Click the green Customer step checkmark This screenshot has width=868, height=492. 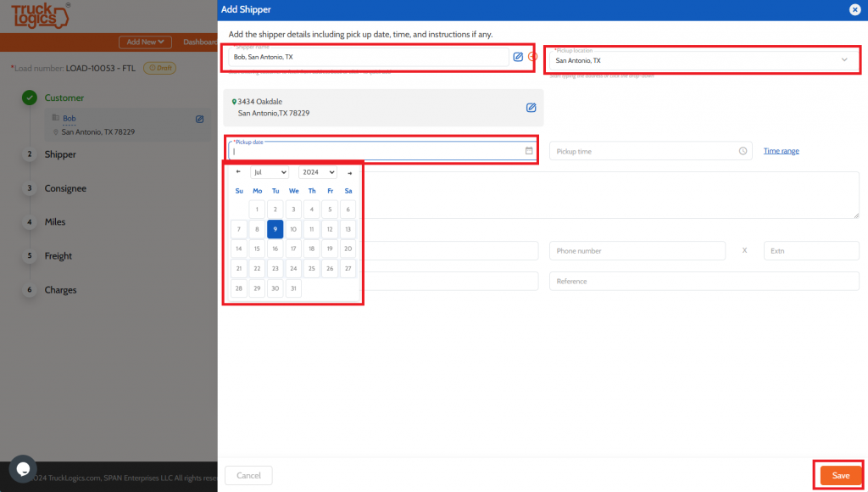tap(30, 98)
